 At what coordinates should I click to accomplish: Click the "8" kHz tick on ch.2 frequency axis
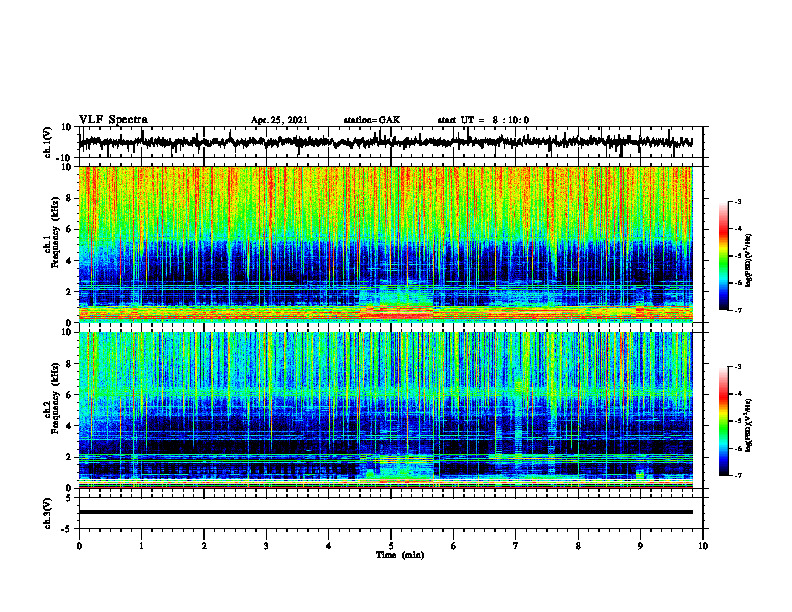click(x=70, y=364)
